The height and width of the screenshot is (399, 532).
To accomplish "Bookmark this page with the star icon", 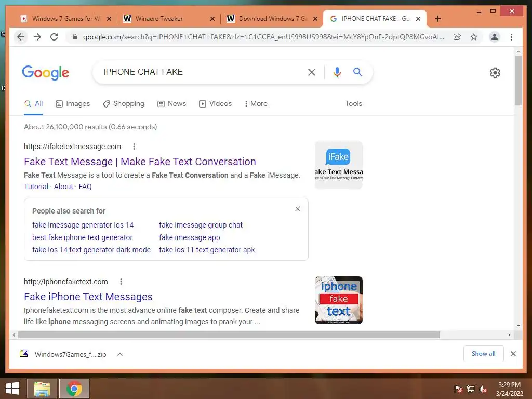I will (474, 37).
